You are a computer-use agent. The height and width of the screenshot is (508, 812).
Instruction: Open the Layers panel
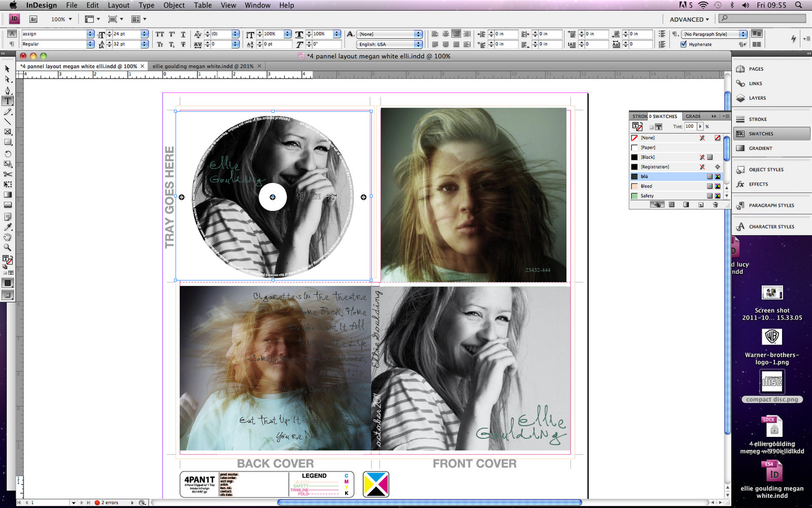coord(757,98)
